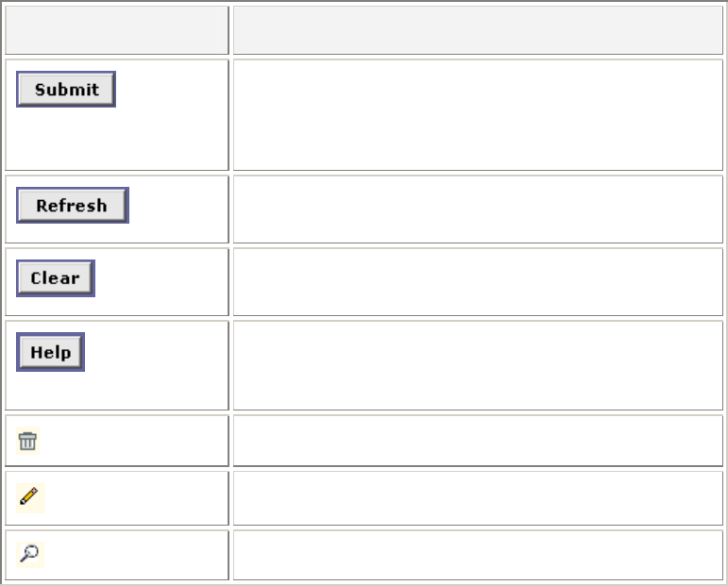Click the magnifying glass search icon
Screen dimensions: 728x586
[x=30, y=554]
